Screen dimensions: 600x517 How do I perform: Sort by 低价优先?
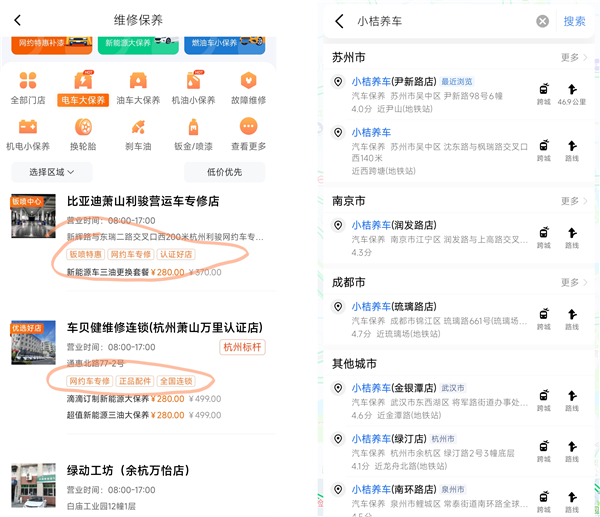225,172
